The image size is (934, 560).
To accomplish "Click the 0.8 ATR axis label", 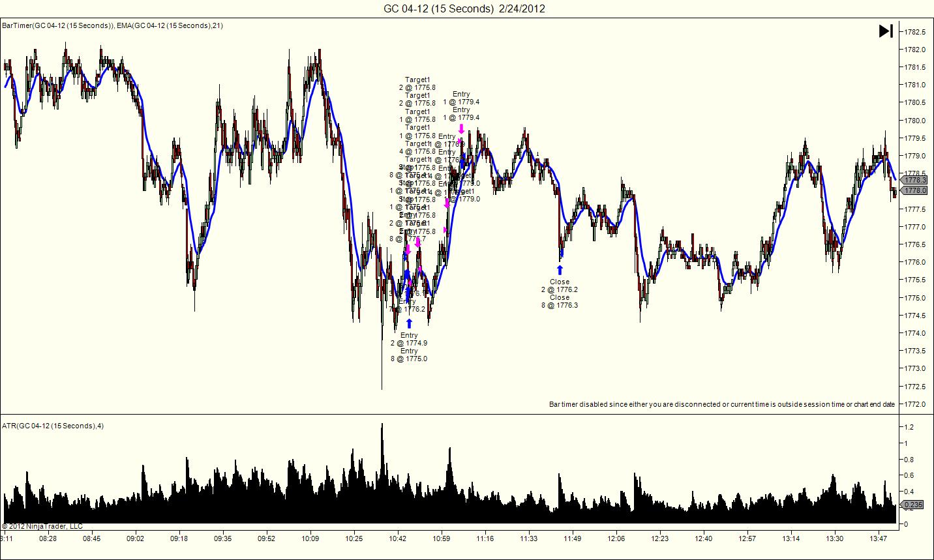I will click(x=908, y=460).
